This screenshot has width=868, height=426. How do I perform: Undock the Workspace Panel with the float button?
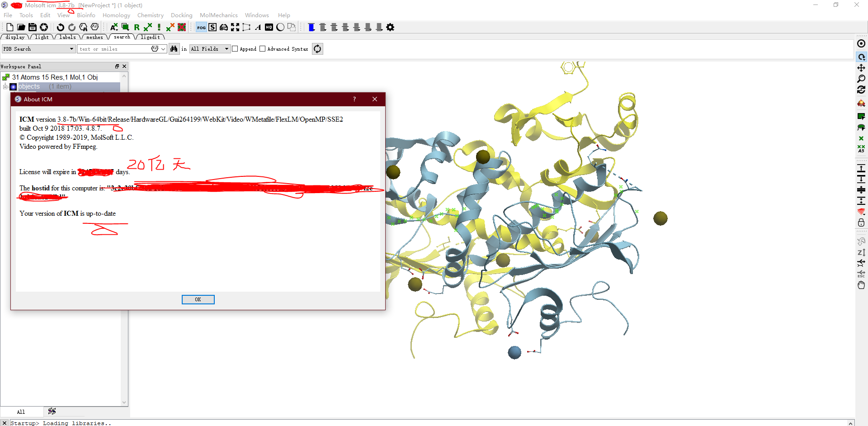(x=117, y=66)
